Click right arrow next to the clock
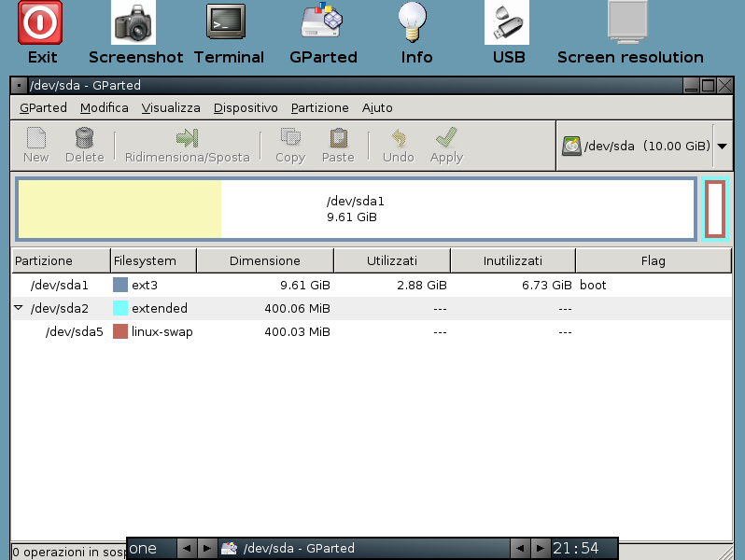Viewport: 745px width, 560px height. pos(541,549)
